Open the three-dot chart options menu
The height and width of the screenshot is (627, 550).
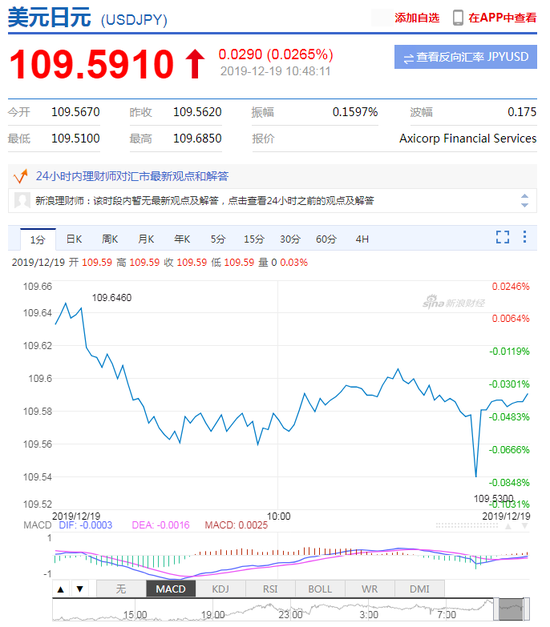tap(524, 237)
